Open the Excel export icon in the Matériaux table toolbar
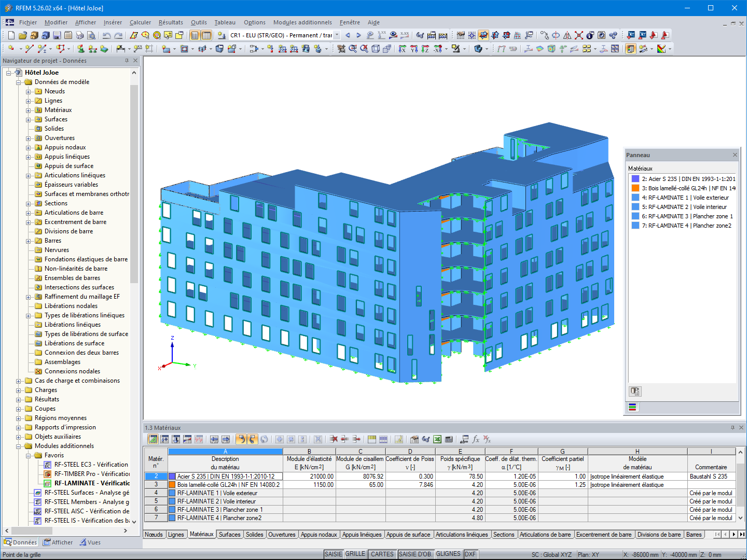This screenshot has width=747, height=560. tap(437, 439)
